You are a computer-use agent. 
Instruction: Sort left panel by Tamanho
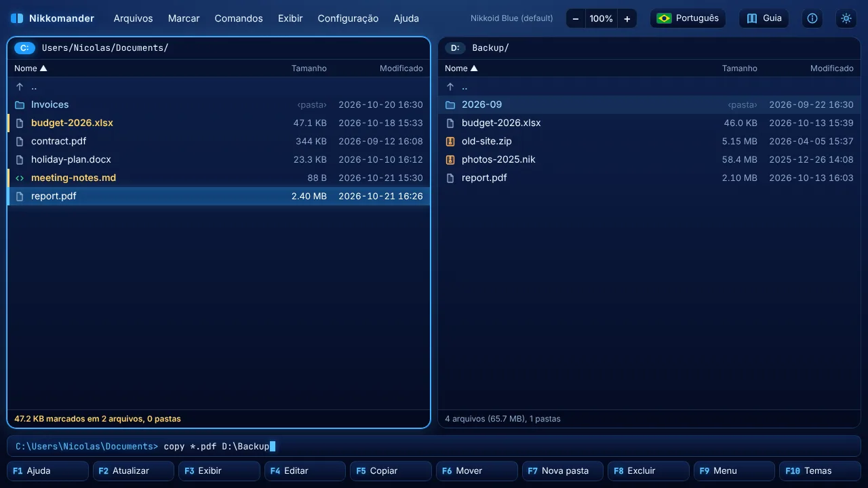point(309,68)
